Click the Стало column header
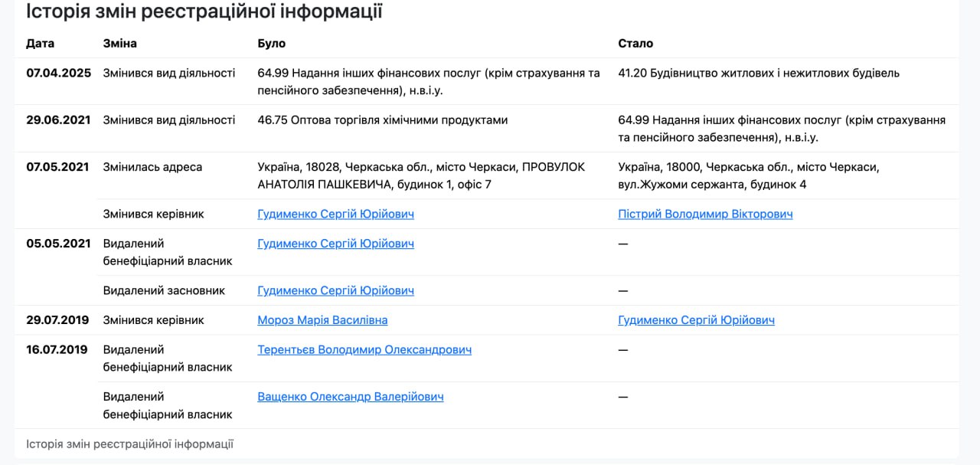 (635, 44)
